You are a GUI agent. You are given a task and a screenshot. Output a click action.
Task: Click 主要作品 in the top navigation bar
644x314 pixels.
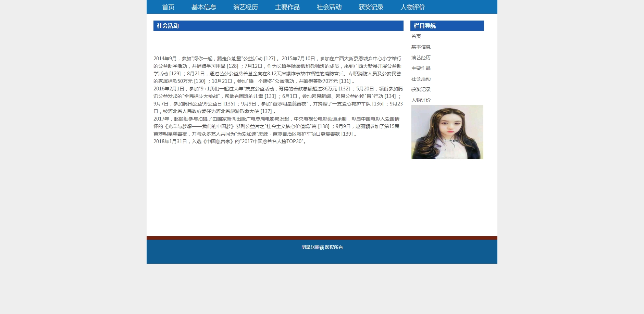[x=287, y=7]
